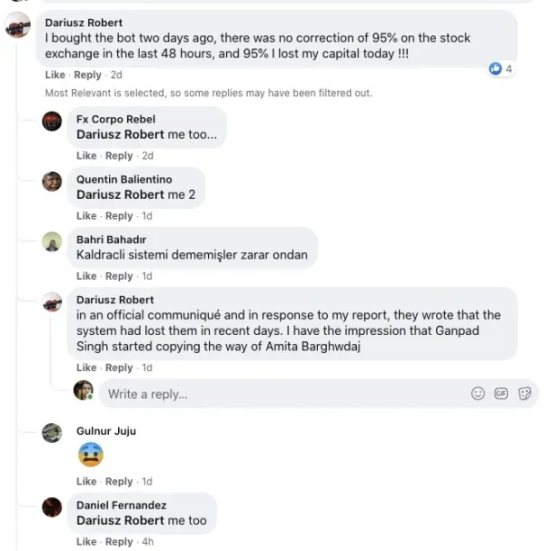Like Dariusz Robert's top comment
Screen dimensions: 545x551
pos(55,75)
